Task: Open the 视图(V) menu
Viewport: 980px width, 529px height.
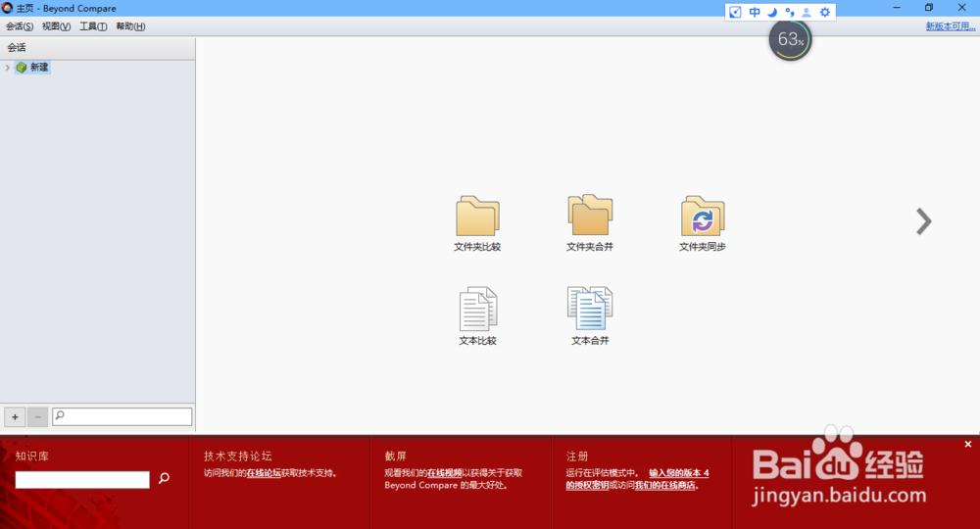Action: 56,26
